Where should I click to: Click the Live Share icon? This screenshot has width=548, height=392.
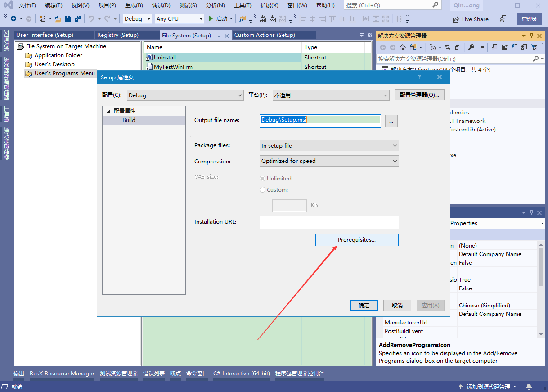(x=456, y=19)
